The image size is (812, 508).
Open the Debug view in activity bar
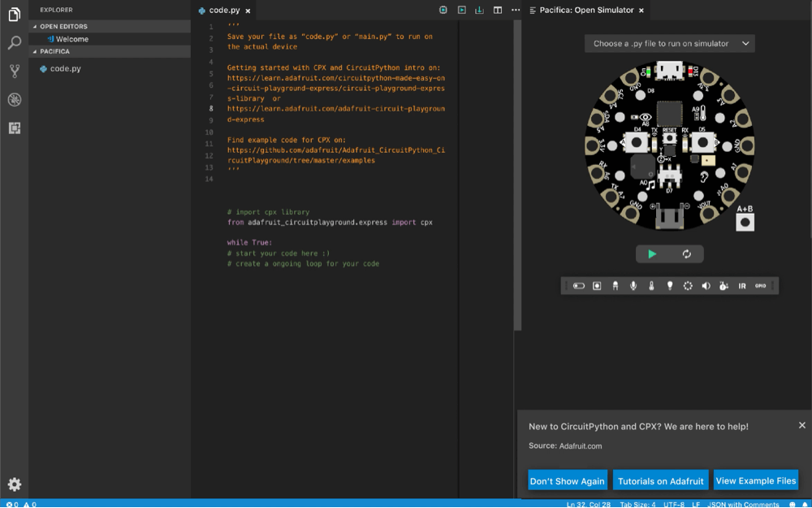(15, 99)
